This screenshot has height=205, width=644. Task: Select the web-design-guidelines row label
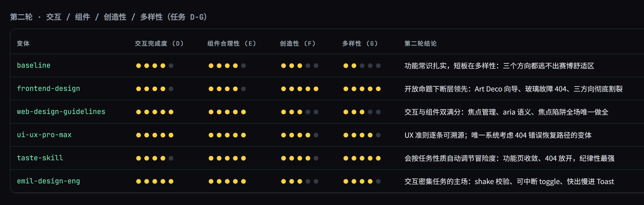point(61,112)
